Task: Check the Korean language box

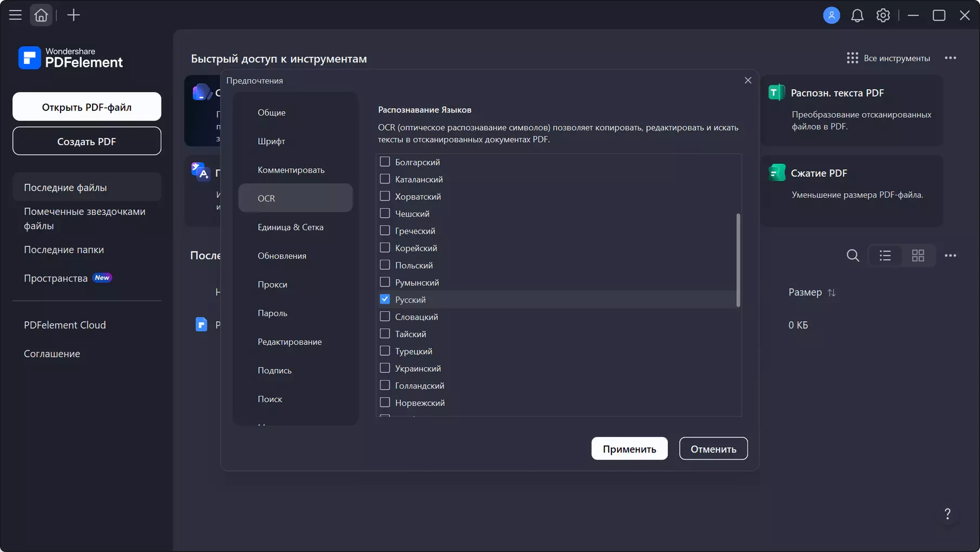Action: (385, 248)
